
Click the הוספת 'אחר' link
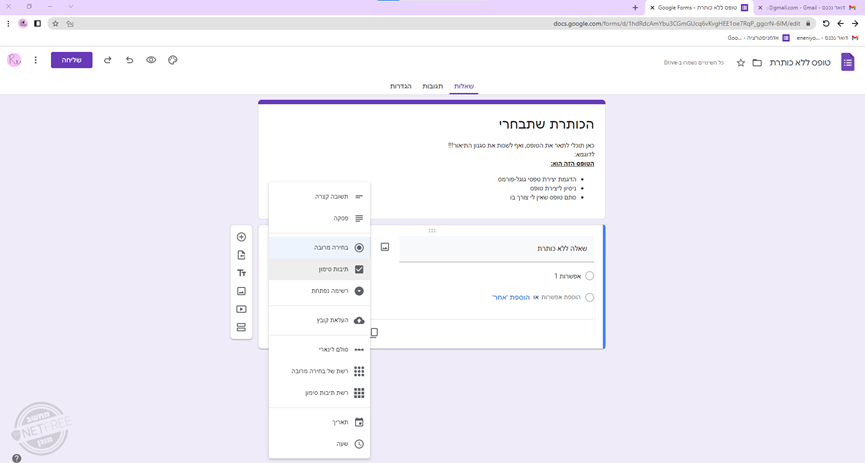[510, 297]
